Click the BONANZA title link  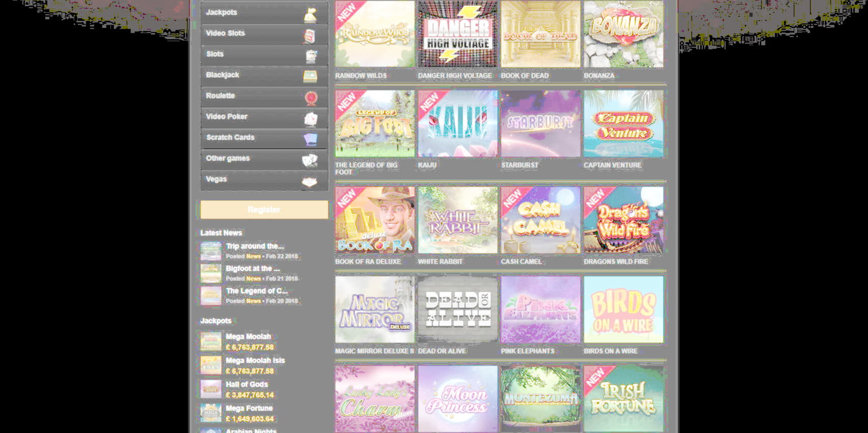tap(599, 76)
